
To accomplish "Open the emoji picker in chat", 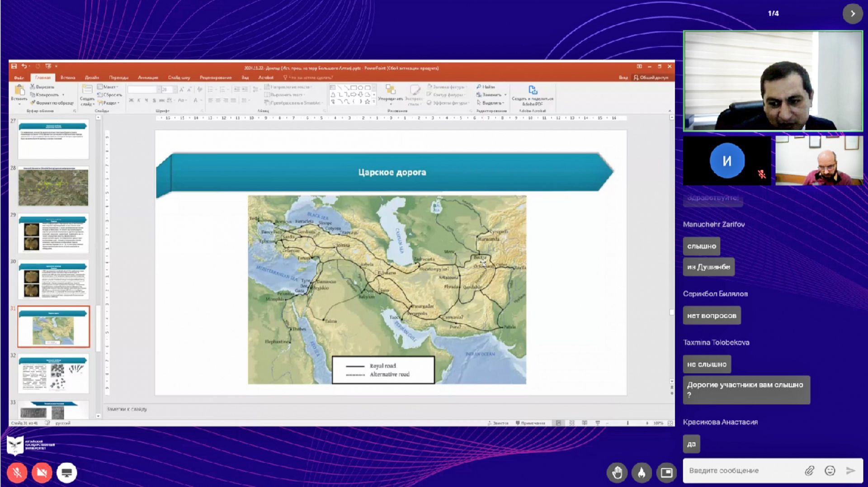I will pyautogui.click(x=830, y=471).
